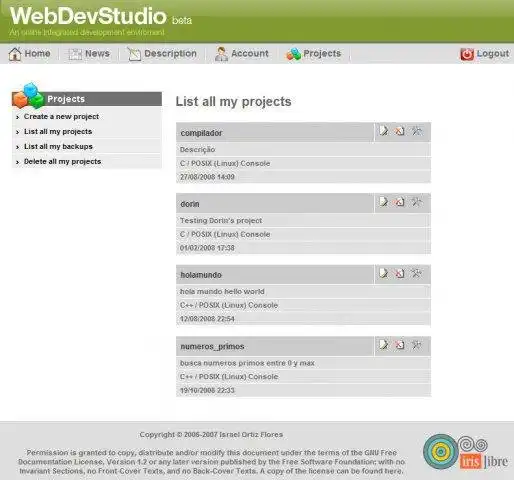Open the tools icon for numeros_primos project
The width and height of the screenshot is (514, 480).
pyautogui.click(x=416, y=345)
